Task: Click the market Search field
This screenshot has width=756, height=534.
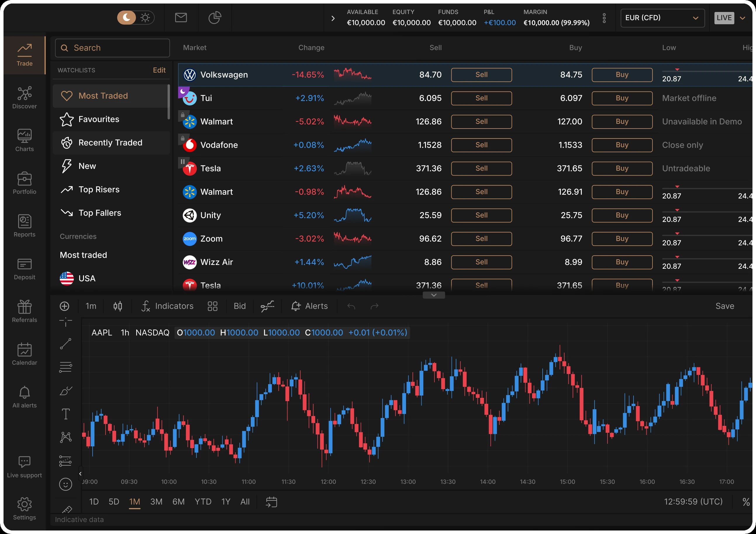Action: 112,48
